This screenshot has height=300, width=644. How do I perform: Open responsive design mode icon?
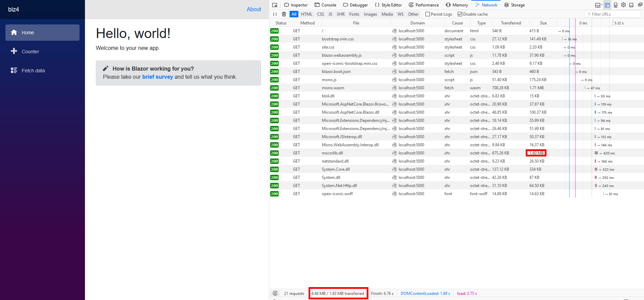[x=615, y=5]
